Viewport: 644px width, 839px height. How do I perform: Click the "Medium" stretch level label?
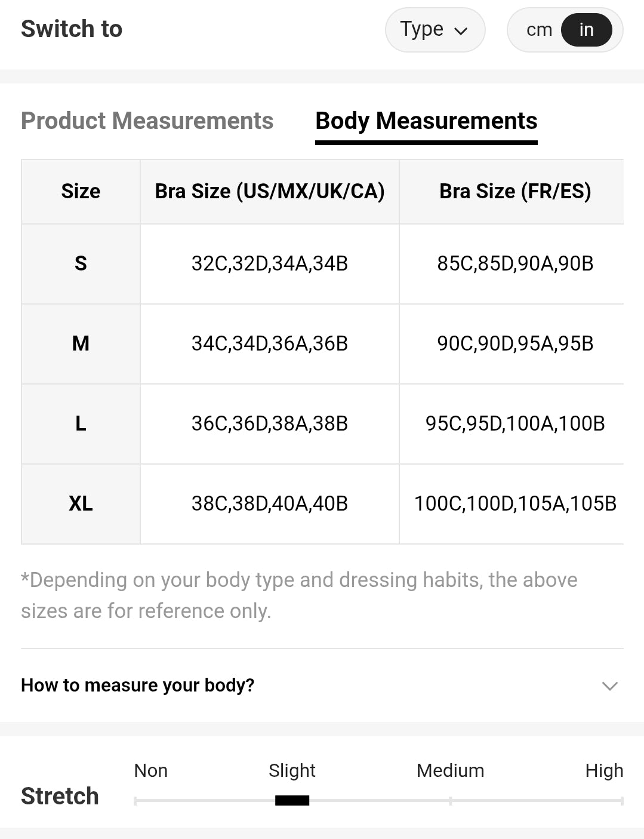(450, 770)
